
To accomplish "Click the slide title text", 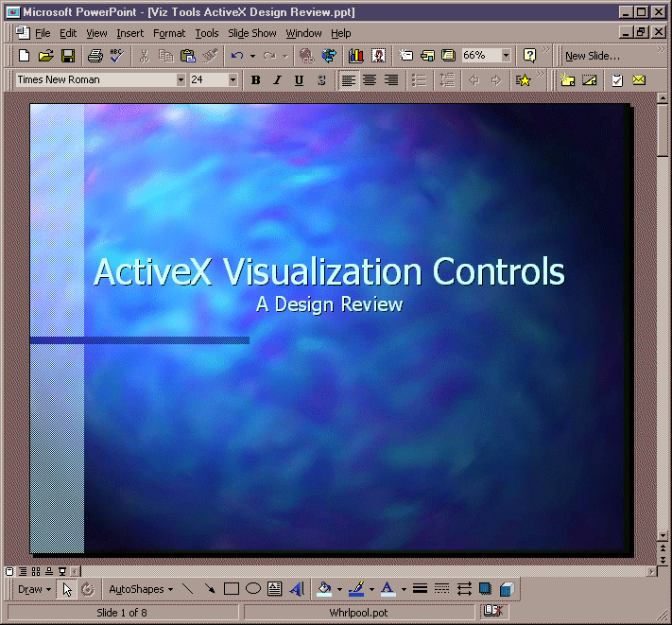I will (x=329, y=271).
